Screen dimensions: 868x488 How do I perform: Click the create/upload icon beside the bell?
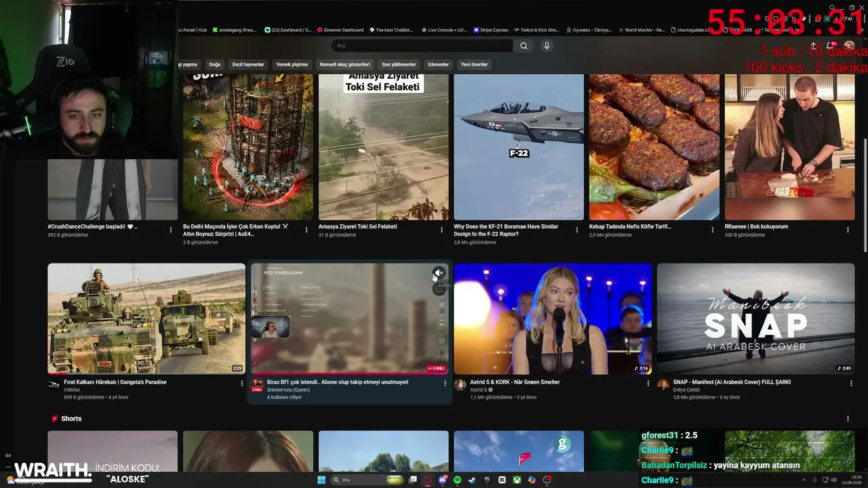click(x=813, y=45)
